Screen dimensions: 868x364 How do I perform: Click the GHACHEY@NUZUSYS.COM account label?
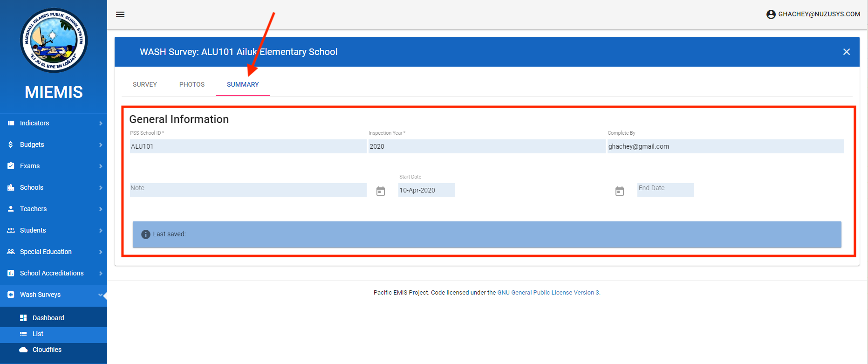[x=819, y=14]
